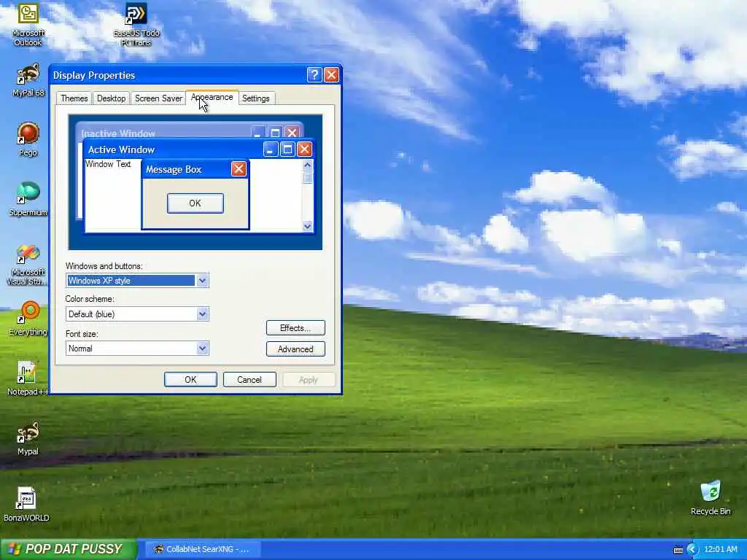The width and height of the screenshot is (747, 560).
Task: Click the preview Message Box OK button
Action: tap(196, 203)
